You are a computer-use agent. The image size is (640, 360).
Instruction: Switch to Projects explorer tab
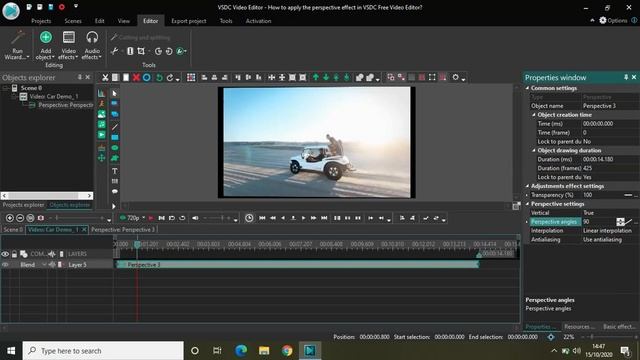(x=23, y=205)
